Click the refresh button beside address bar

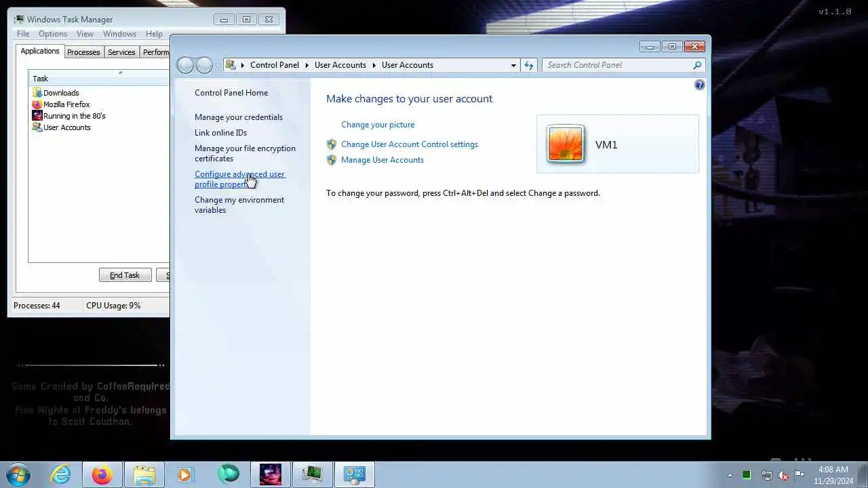click(529, 65)
